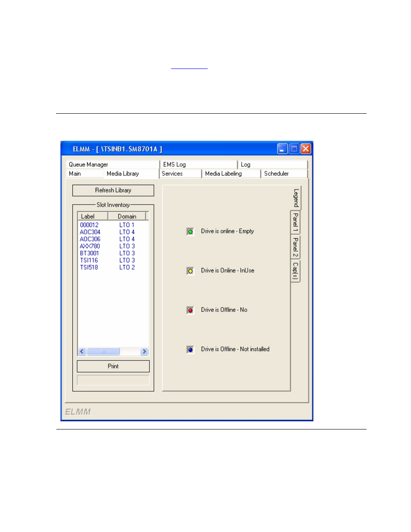
Task: Click the Refresh Library button
Action: 113,190
